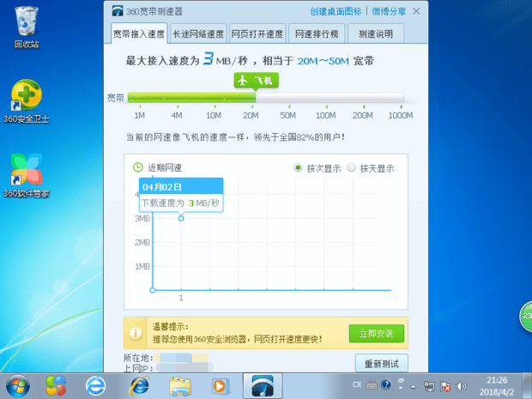The width and height of the screenshot is (532, 399).
Task: Click the info icon in 温馨提示 banner
Action: (x=136, y=333)
